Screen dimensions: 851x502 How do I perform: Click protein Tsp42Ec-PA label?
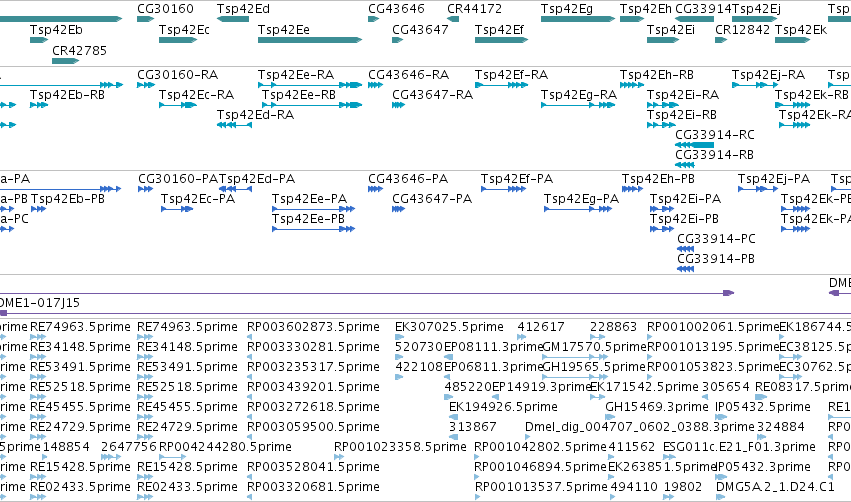click(x=198, y=199)
